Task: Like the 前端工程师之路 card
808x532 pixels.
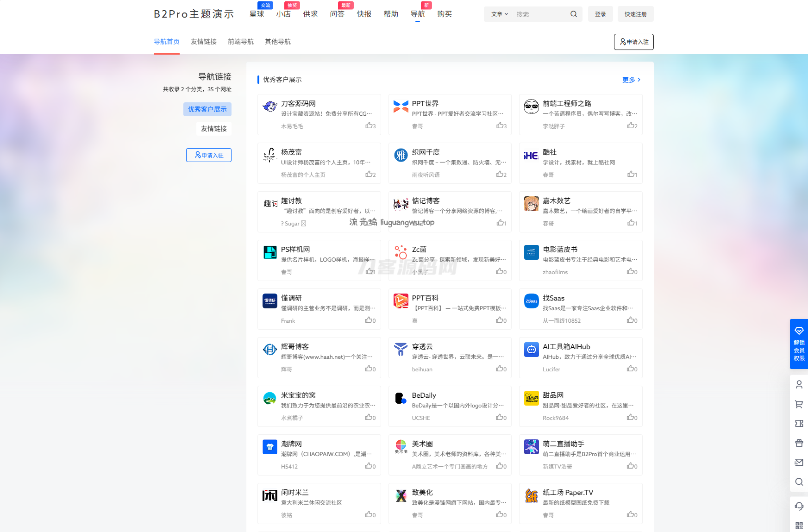Action: (x=632, y=126)
